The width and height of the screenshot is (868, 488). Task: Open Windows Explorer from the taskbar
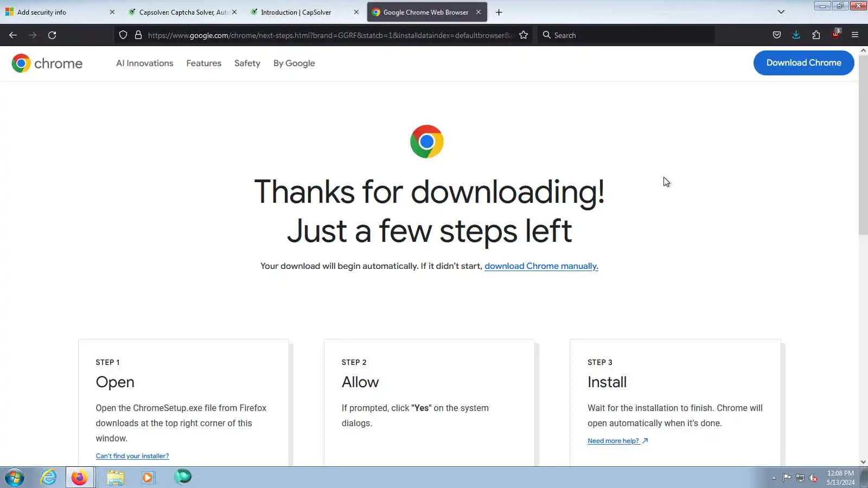coord(116,478)
